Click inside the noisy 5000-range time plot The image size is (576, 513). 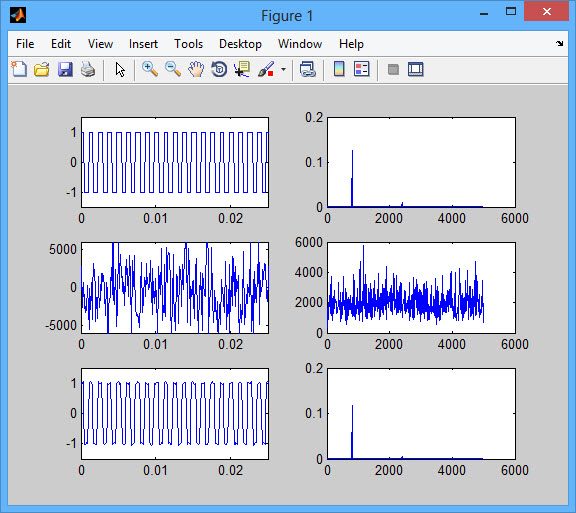(175, 288)
